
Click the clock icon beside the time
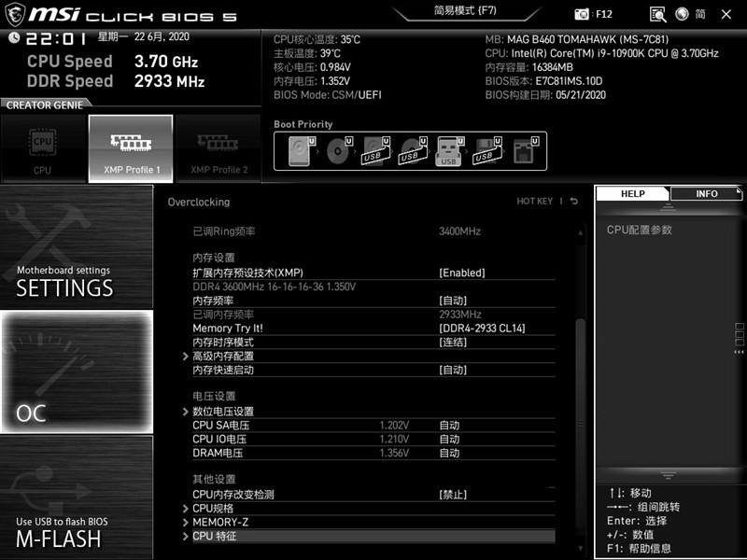coord(14,37)
